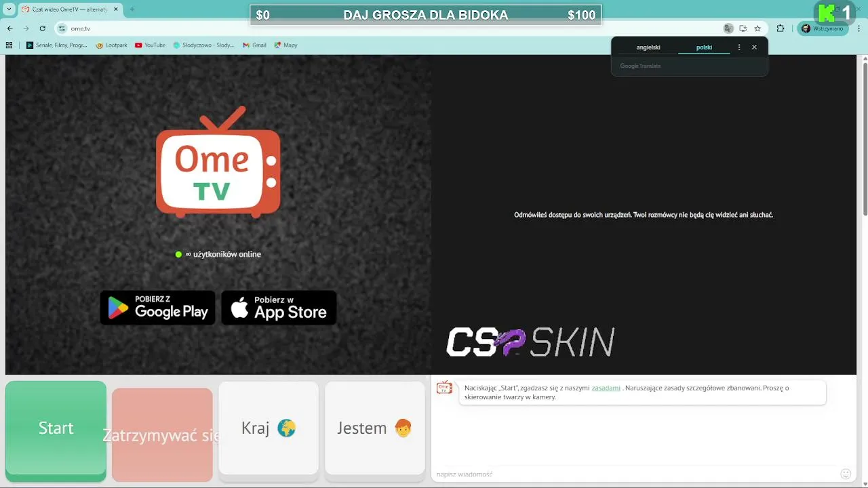Click the scrollbar up arrow
Viewport: 868px width, 488px height.
865,59
